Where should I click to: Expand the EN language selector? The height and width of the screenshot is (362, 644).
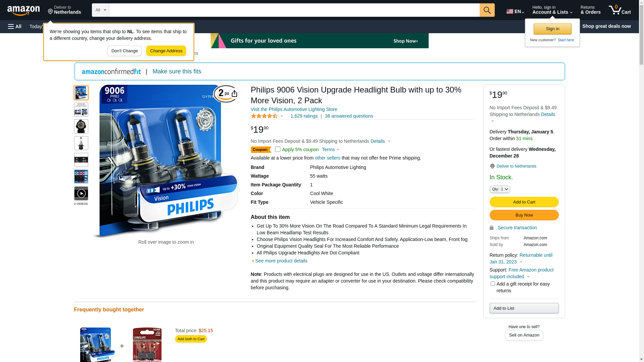[515, 11]
